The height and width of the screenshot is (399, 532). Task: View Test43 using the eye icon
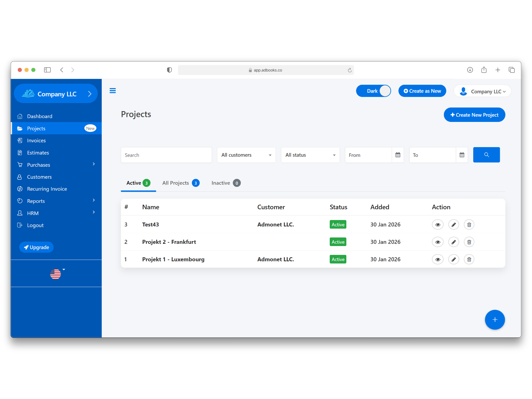tap(438, 224)
